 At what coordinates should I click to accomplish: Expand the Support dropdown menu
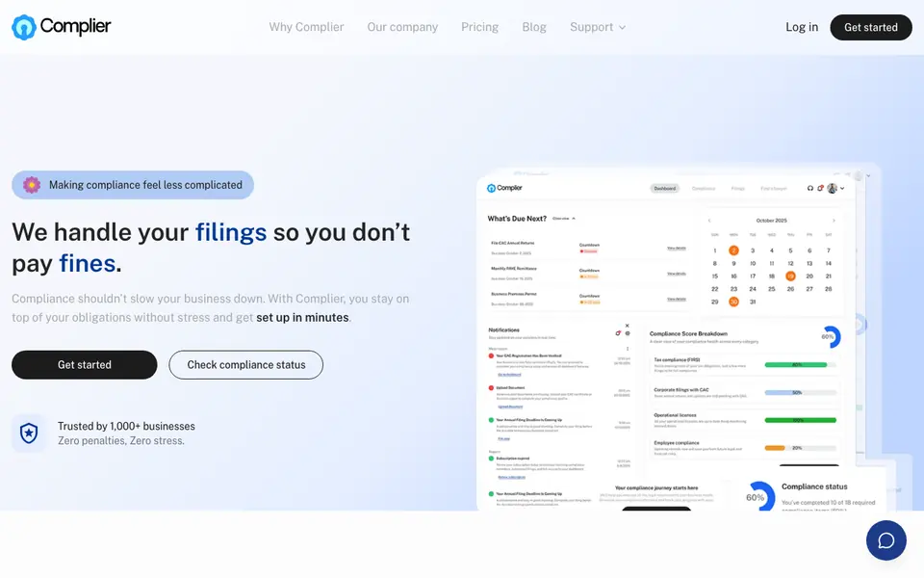pos(598,27)
